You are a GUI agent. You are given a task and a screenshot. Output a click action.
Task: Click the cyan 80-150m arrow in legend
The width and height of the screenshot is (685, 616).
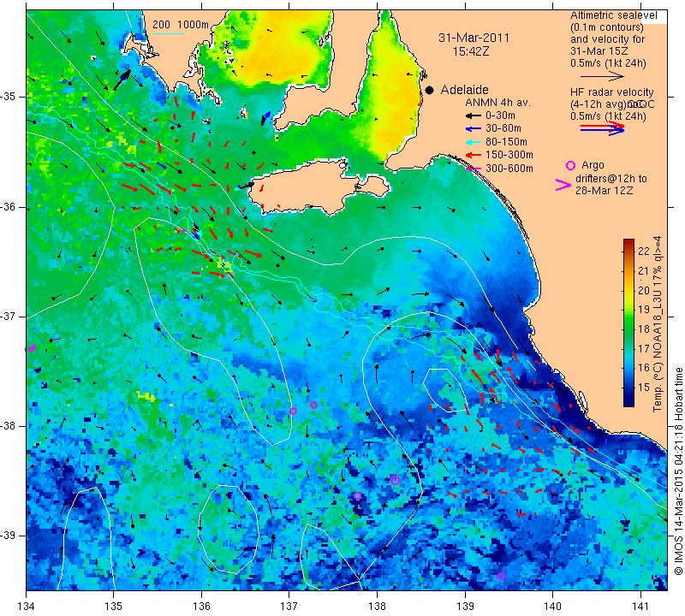pos(473,142)
